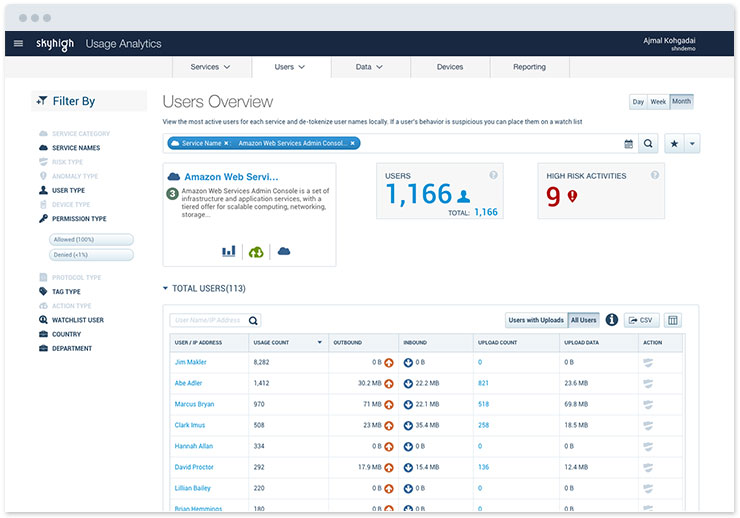
Task: Remove Amazon Web Services Admin Console filter
Action: [352, 143]
